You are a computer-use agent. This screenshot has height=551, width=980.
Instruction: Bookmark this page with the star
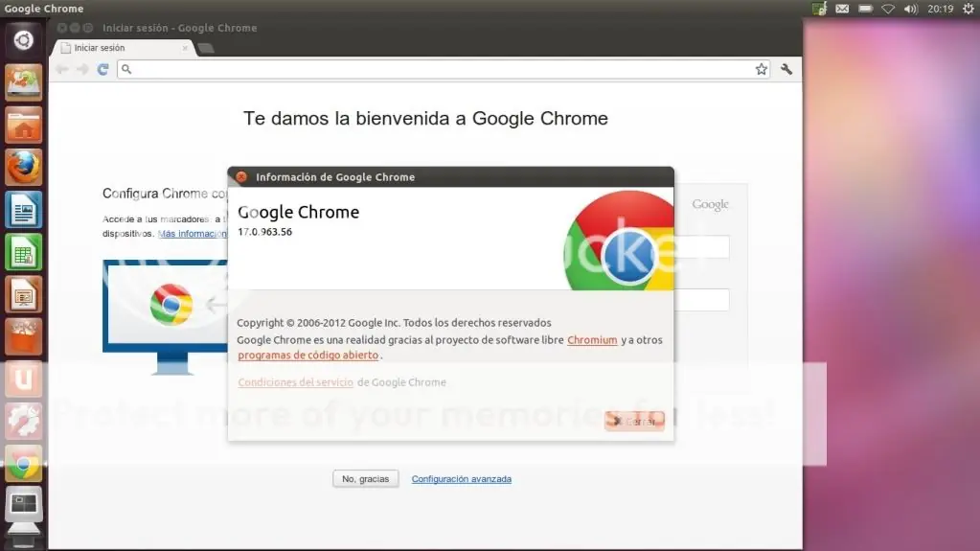[762, 69]
